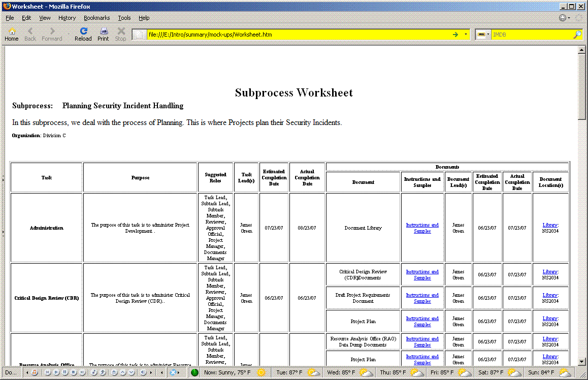The height and width of the screenshot is (380, 588).
Task: Click the single music note player icon
Action: (94, 372)
